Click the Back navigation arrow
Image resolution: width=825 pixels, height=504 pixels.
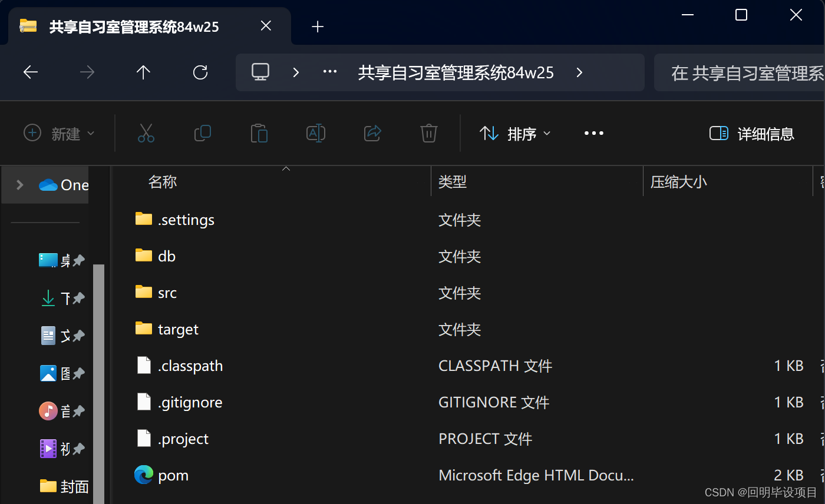pos(30,72)
